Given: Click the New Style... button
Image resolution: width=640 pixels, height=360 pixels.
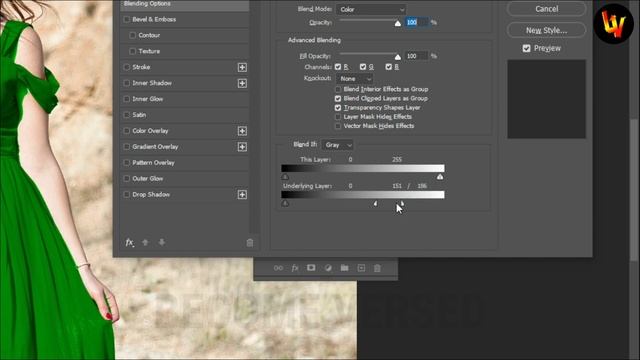Looking at the screenshot, I should pos(547,30).
